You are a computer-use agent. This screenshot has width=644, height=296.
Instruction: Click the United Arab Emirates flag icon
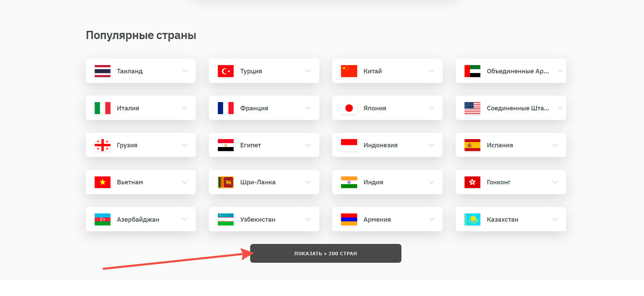pos(472,71)
